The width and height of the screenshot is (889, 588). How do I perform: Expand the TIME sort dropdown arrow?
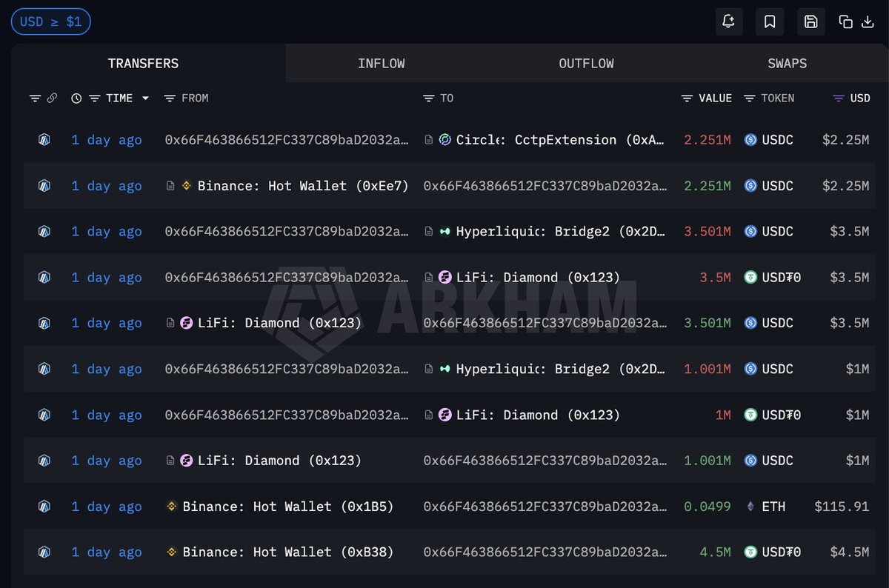point(145,98)
